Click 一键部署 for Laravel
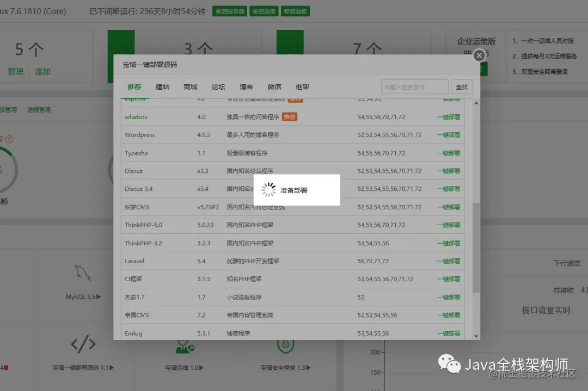This screenshot has width=588, height=391. tap(449, 261)
